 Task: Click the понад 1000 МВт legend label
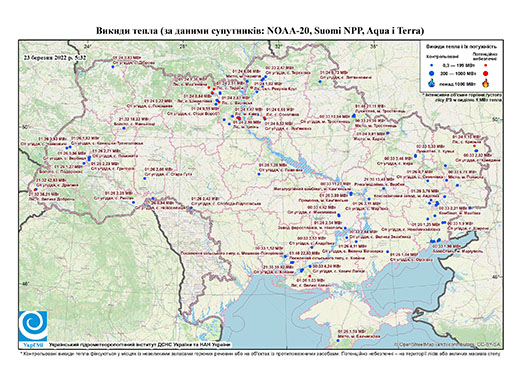tap(458, 83)
